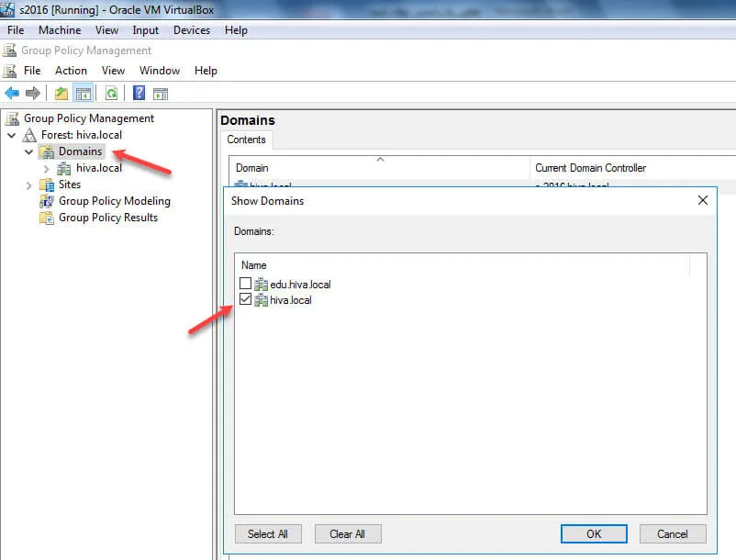
Task: Click the Group Policy Management title bar icon
Action: (9, 50)
